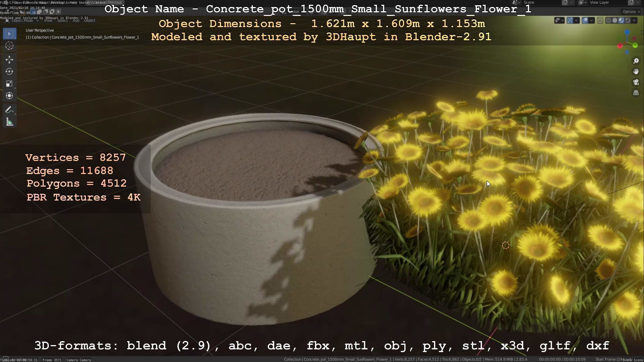Screen dimensions: 644x362
Task: Click the View Layer name field
Action: pos(607,2)
